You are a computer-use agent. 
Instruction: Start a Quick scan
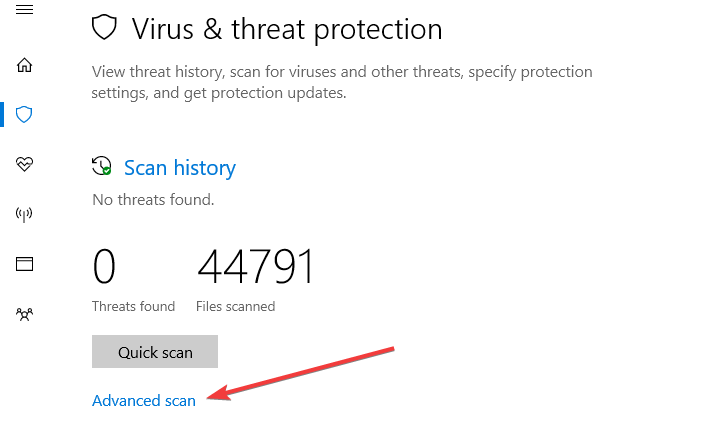155,352
